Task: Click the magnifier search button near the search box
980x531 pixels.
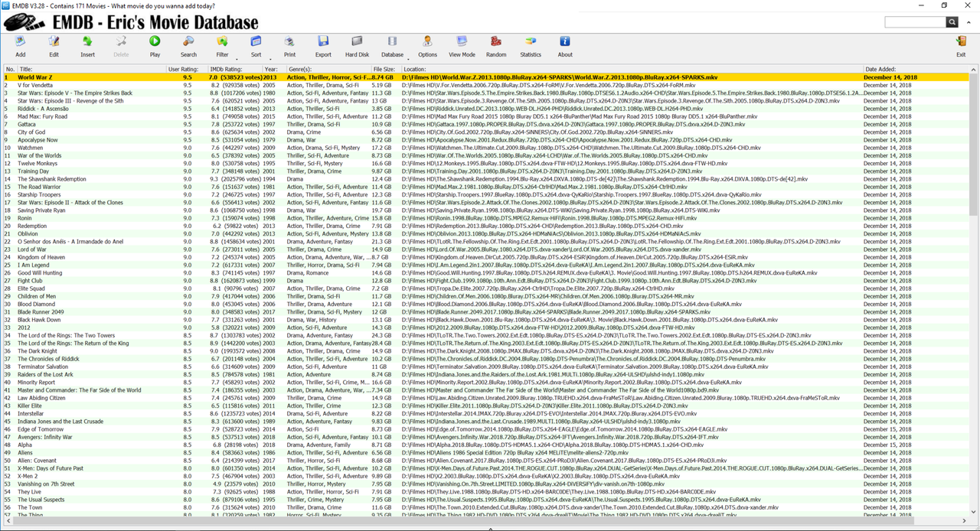Action: coord(952,23)
